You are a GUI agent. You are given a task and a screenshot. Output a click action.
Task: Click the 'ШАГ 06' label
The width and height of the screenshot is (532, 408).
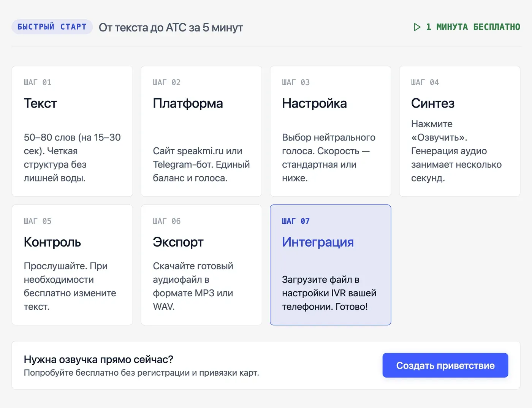click(x=167, y=221)
